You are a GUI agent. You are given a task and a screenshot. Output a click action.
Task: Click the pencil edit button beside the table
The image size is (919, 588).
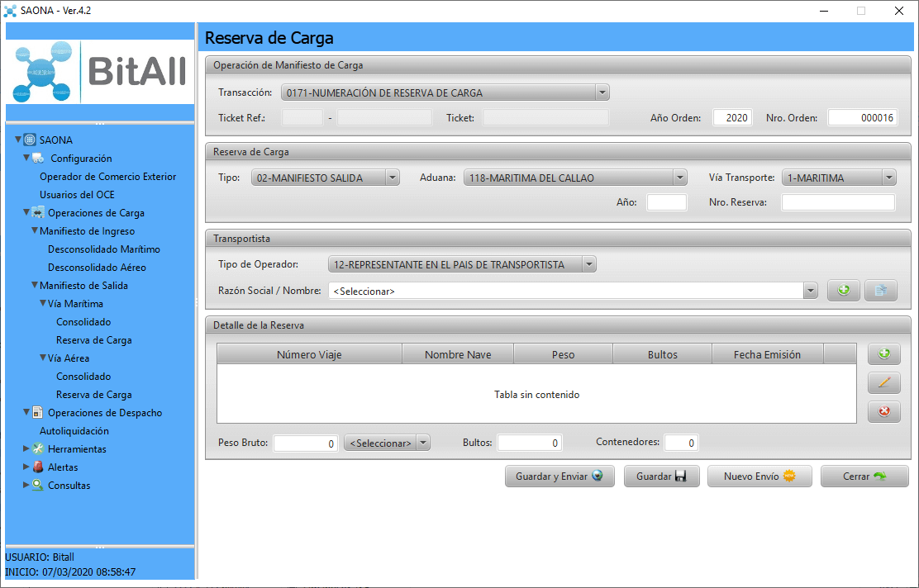coord(883,382)
